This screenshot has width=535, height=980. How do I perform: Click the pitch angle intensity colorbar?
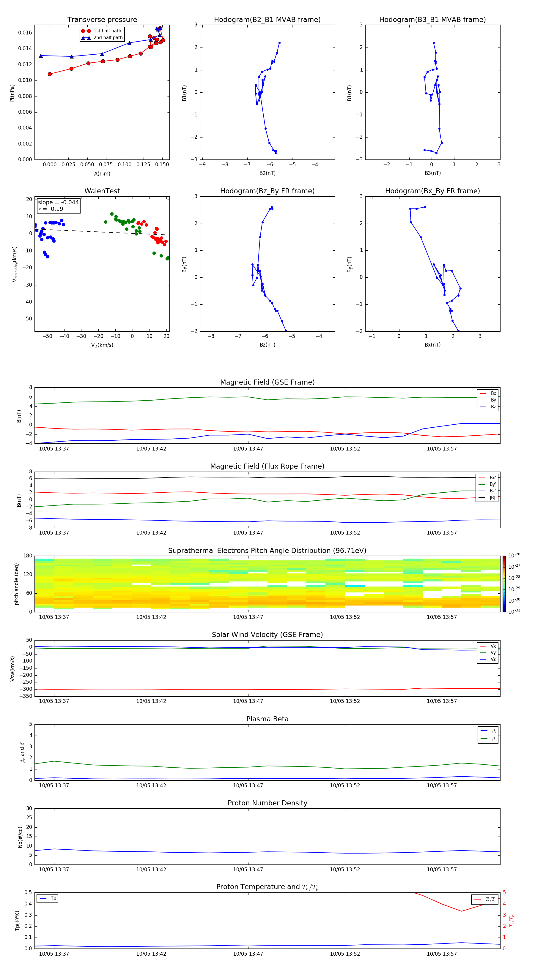tap(504, 584)
